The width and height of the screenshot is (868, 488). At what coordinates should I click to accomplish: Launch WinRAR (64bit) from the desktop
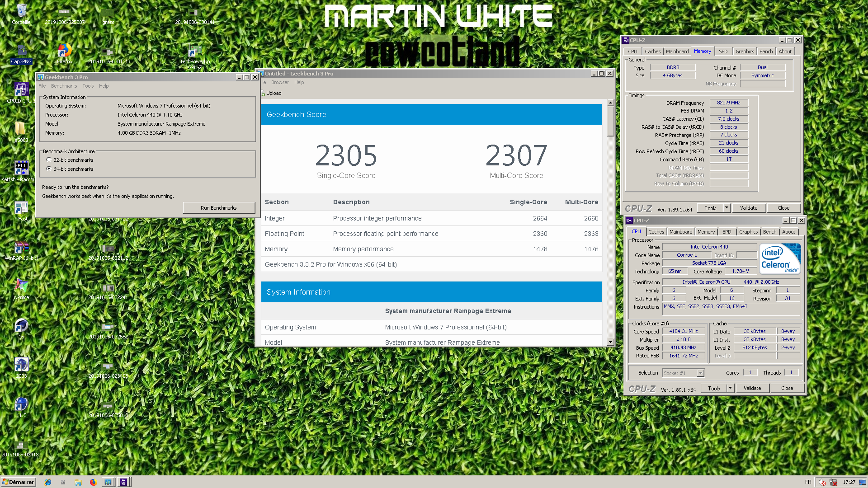[x=21, y=250]
